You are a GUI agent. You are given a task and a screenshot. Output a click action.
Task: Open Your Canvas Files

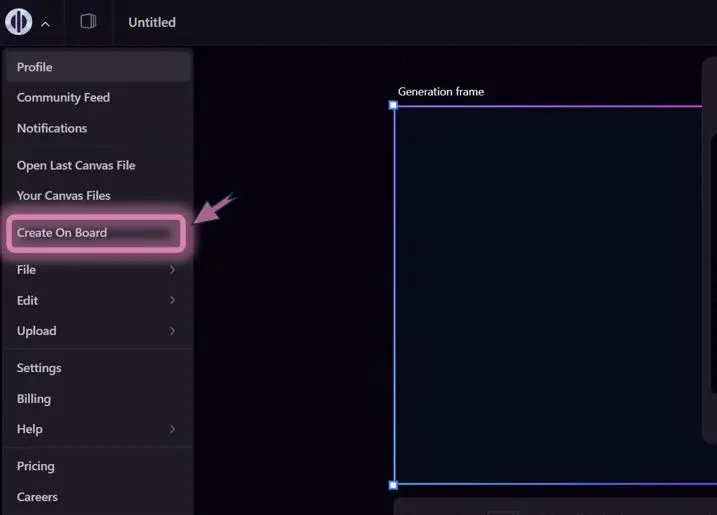98,195
